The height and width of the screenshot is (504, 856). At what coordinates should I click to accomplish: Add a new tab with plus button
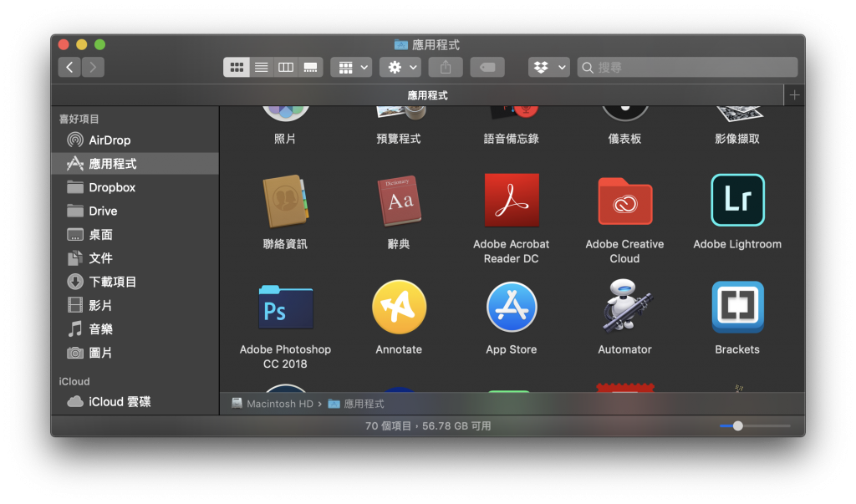click(x=794, y=95)
